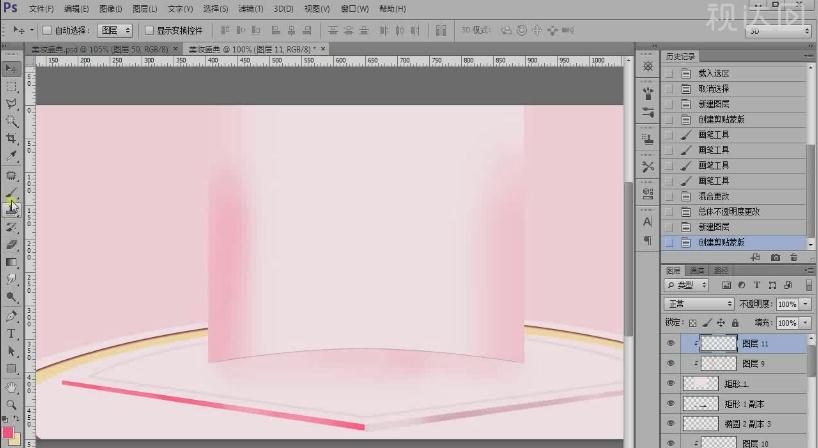Screen dimensions: 818x448
Task: Hide the 矩形 1 layer
Action: (x=670, y=384)
